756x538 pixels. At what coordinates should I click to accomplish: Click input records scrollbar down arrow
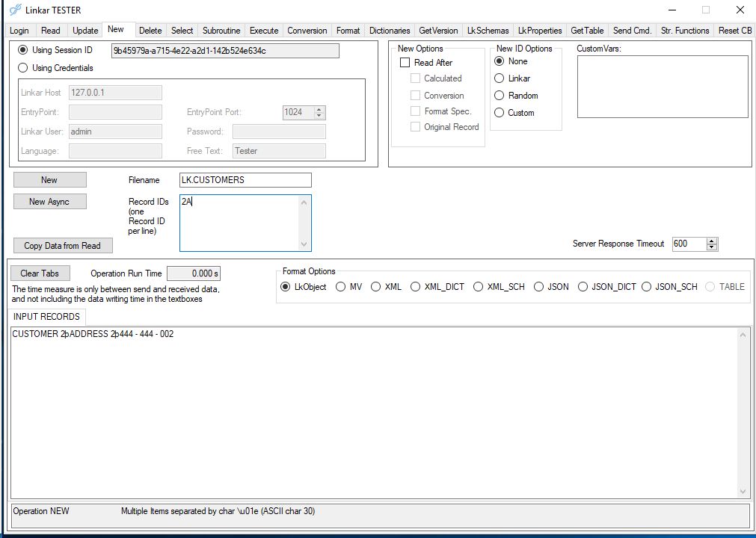(743, 491)
